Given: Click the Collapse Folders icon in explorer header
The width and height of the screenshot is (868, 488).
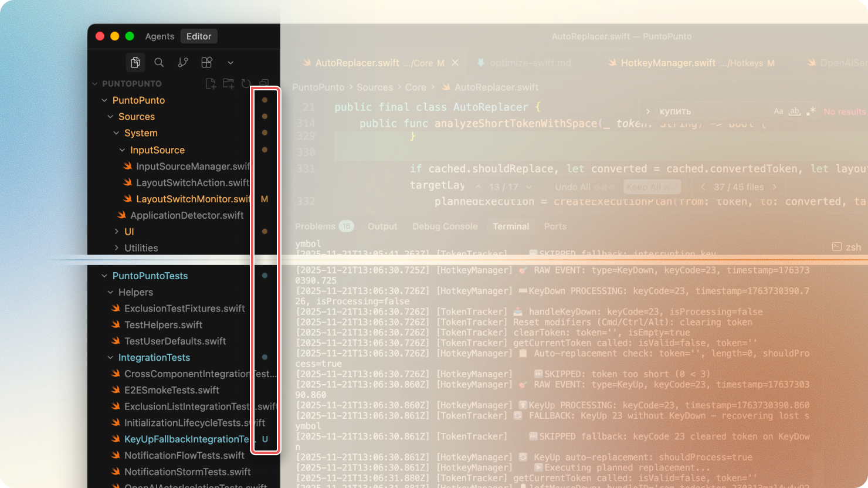Looking at the screenshot, I should (x=264, y=84).
